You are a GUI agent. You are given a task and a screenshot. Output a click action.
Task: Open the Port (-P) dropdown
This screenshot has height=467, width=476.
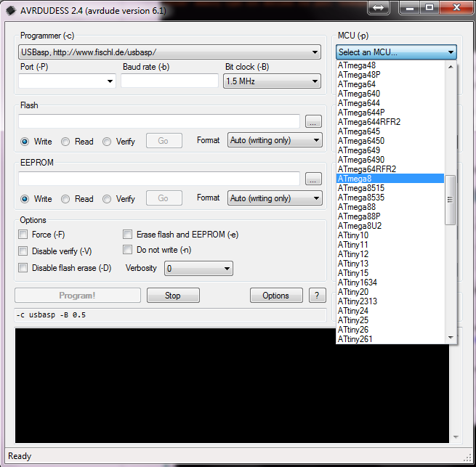click(x=67, y=81)
